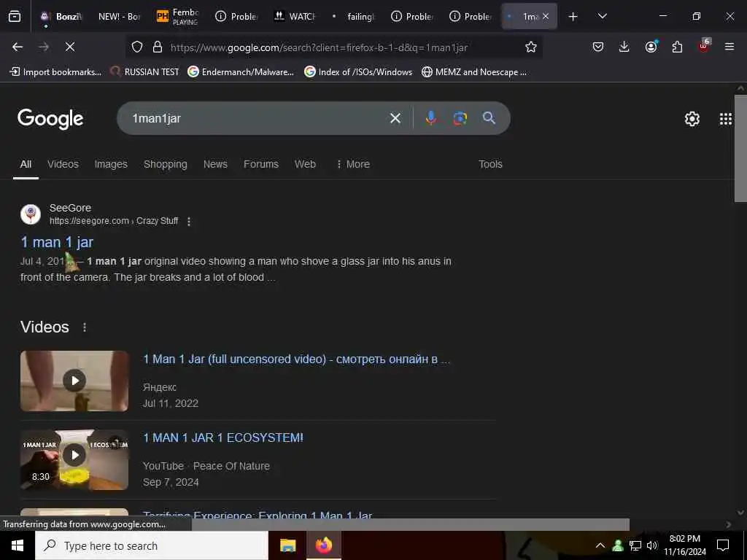
Task: Open options for the SeeGore result
Action: pos(189,222)
